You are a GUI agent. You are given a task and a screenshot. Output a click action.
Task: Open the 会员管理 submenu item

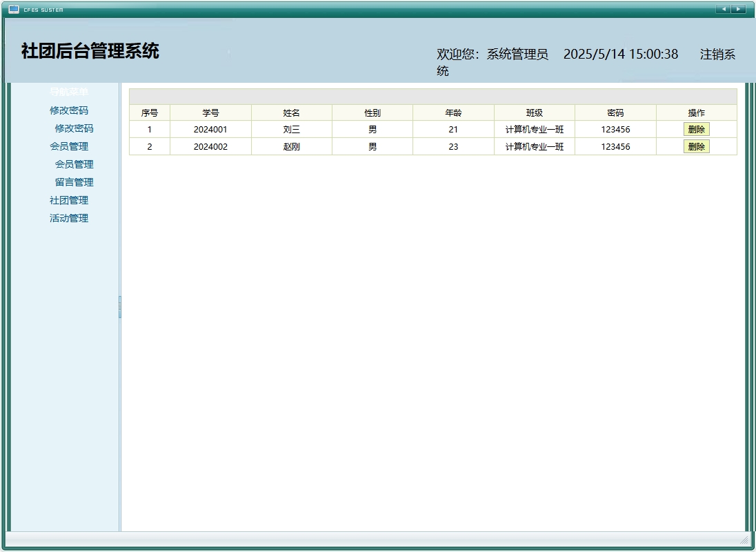pos(74,164)
